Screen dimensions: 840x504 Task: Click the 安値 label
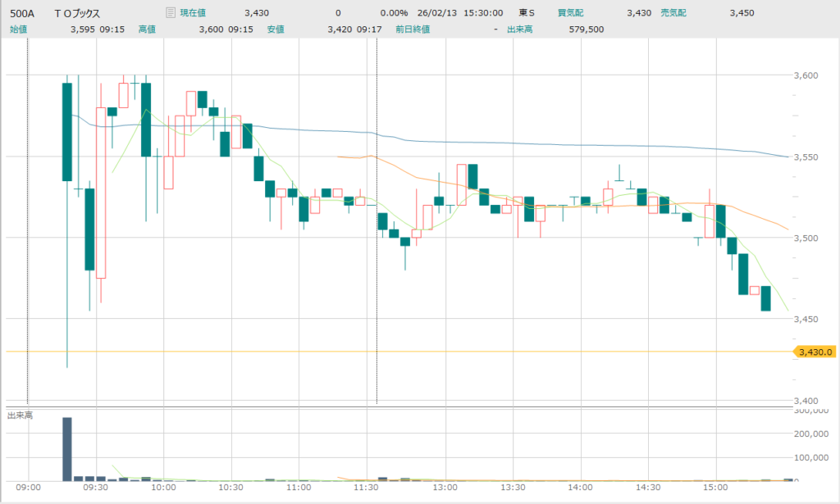276,29
